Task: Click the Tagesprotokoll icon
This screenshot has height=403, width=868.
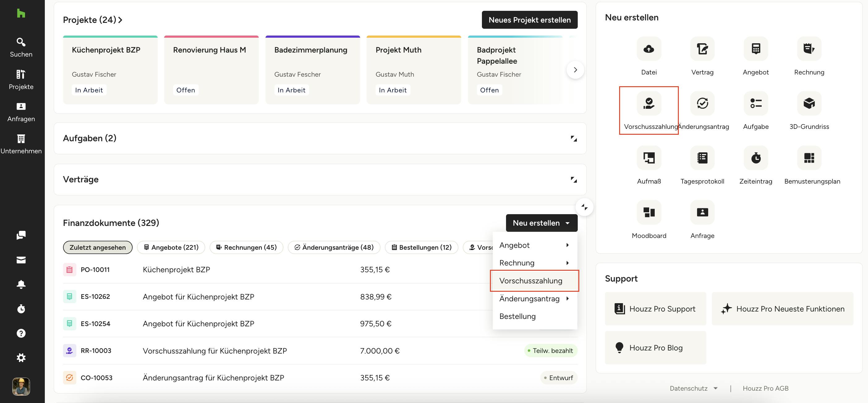Action: coord(702,158)
